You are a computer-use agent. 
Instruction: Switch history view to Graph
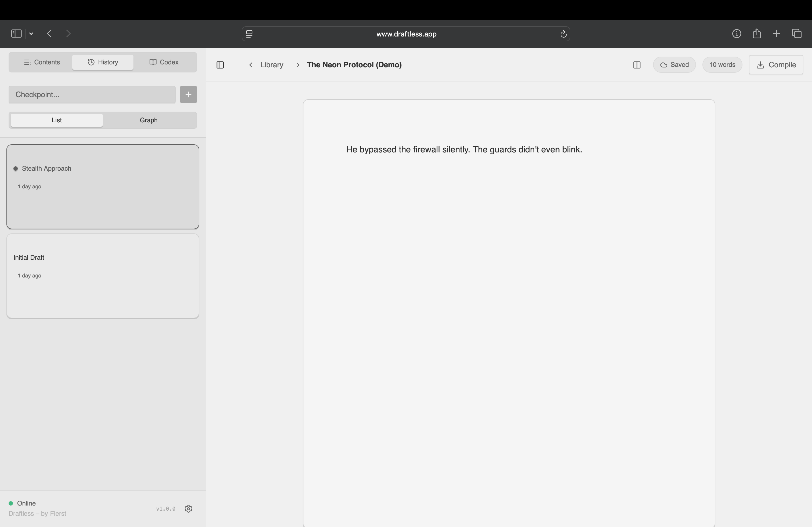pos(149,120)
